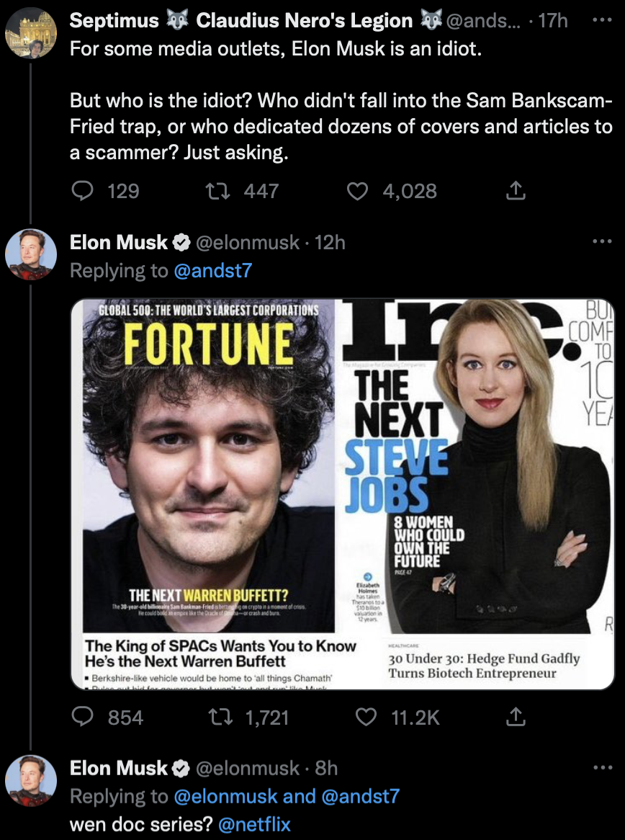The height and width of the screenshot is (840, 625).
Task: Open more options on Elon's 12h tweet
Action: [x=599, y=243]
